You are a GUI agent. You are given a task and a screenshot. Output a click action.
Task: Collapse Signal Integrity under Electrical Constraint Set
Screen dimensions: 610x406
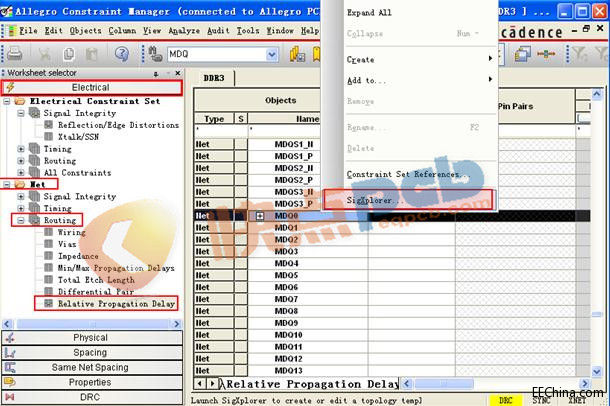(x=21, y=113)
